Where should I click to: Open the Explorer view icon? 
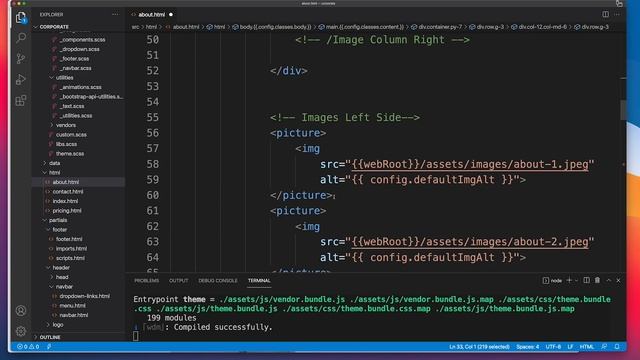click(21, 18)
